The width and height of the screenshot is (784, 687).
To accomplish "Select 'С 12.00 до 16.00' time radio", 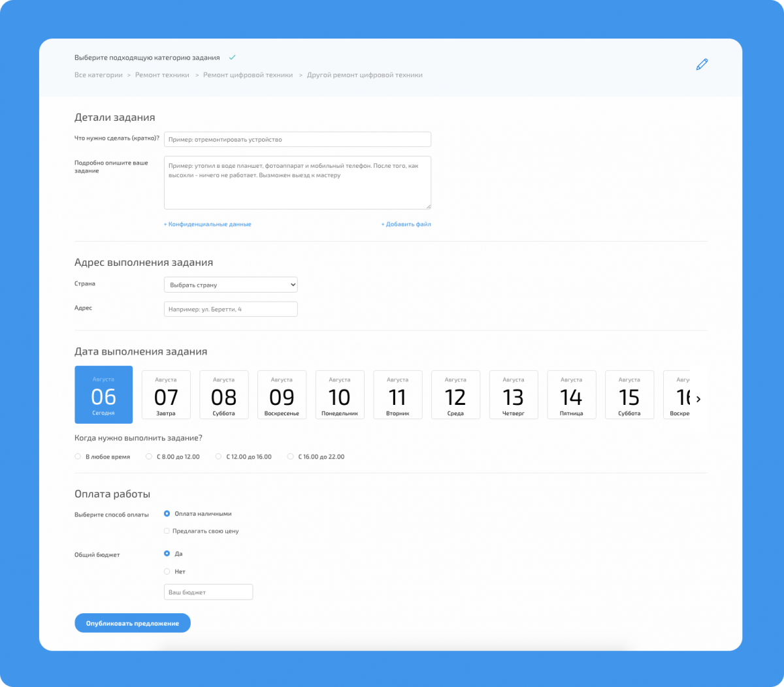I will [218, 456].
